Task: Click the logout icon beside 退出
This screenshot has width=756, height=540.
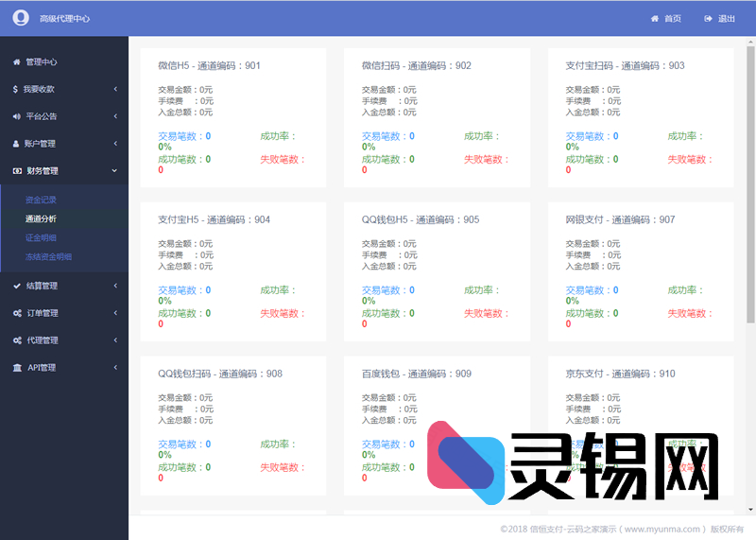Action: tap(708, 19)
